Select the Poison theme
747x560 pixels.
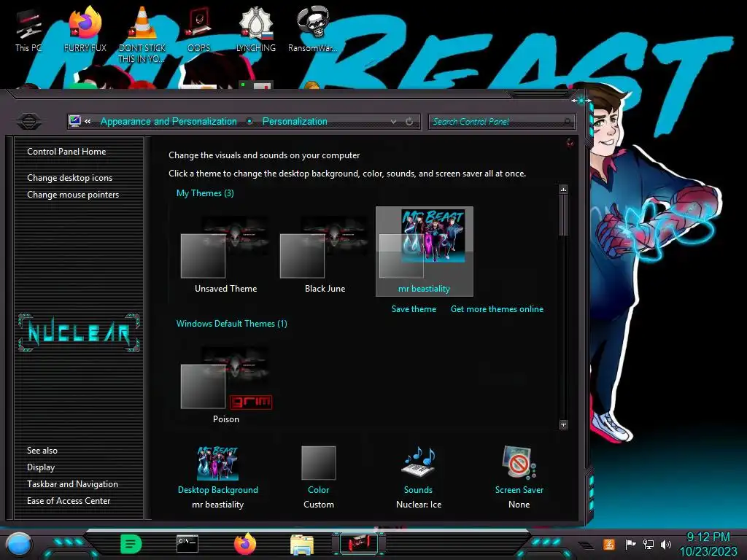pos(226,384)
